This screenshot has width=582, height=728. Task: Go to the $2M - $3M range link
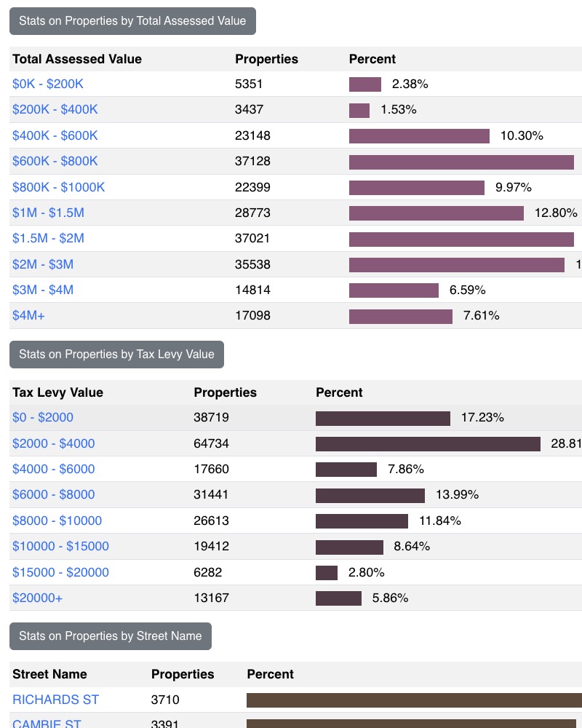click(43, 264)
